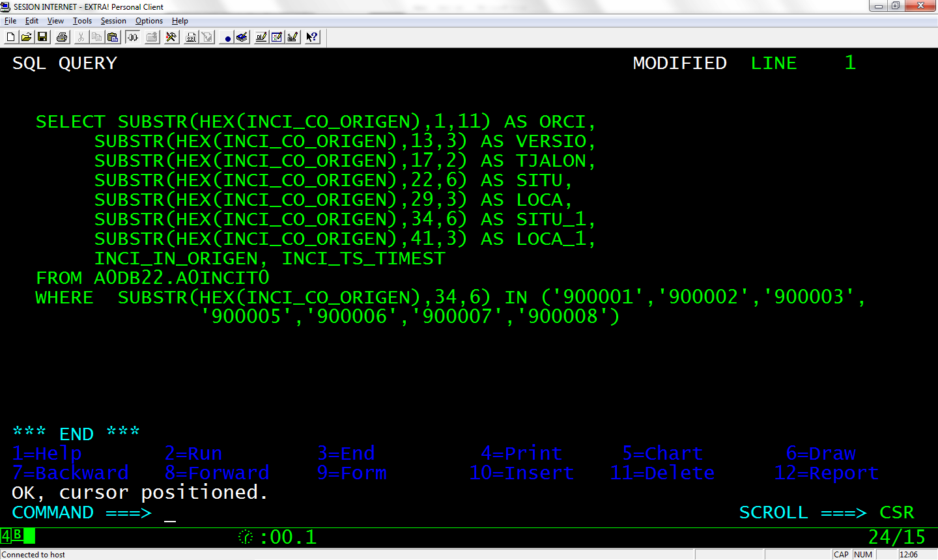Toggle CAP lock indicator in status bar
This screenshot has height=560, width=938.
point(842,554)
